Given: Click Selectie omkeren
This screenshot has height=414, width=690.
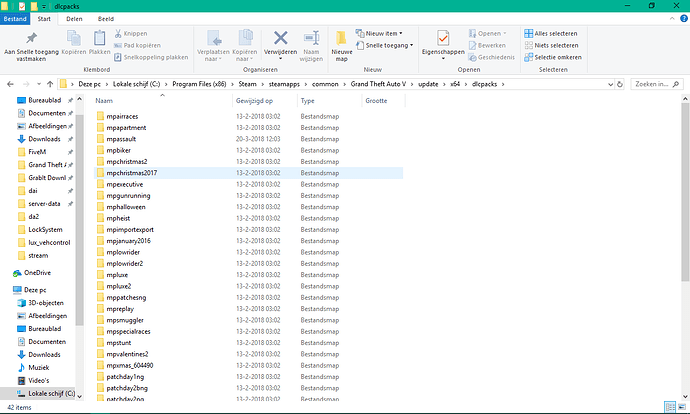Looking at the screenshot, I should (553, 57).
